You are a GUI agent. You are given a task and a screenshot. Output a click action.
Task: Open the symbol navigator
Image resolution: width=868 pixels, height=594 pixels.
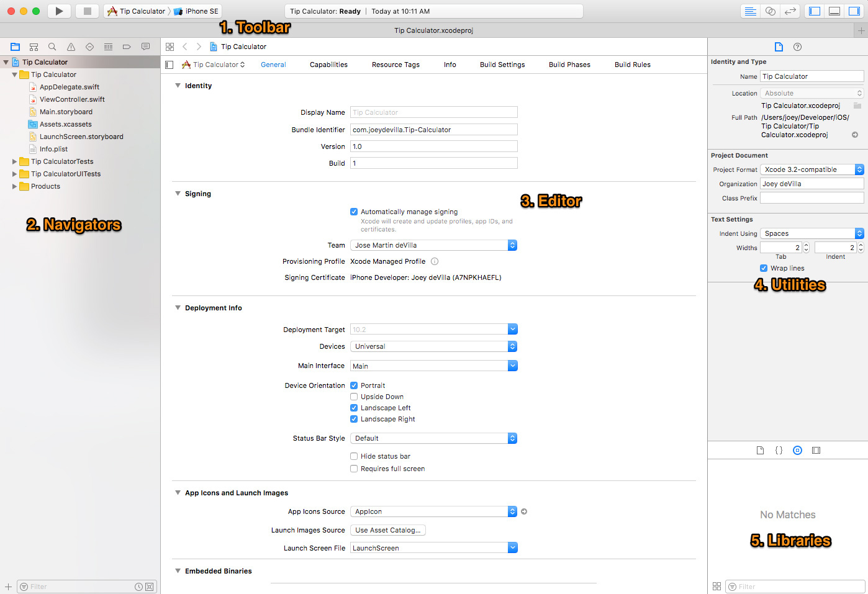34,47
